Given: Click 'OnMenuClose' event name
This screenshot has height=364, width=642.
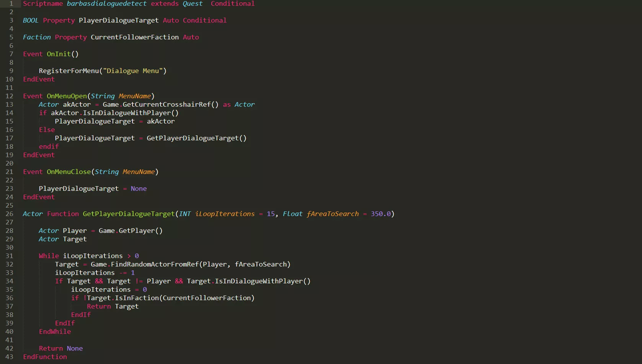Looking at the screenshot, I should [x=69, y=172].
